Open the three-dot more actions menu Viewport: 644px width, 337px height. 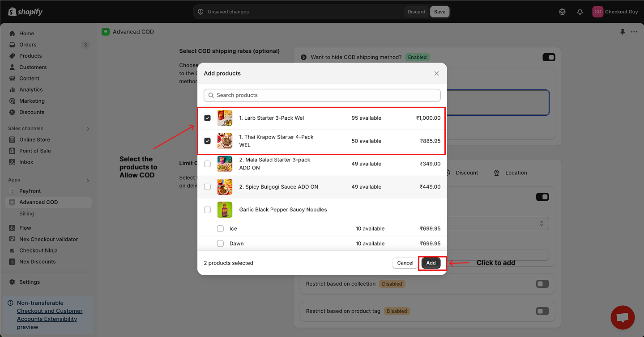pyautogui.click(x=634, y=32)
